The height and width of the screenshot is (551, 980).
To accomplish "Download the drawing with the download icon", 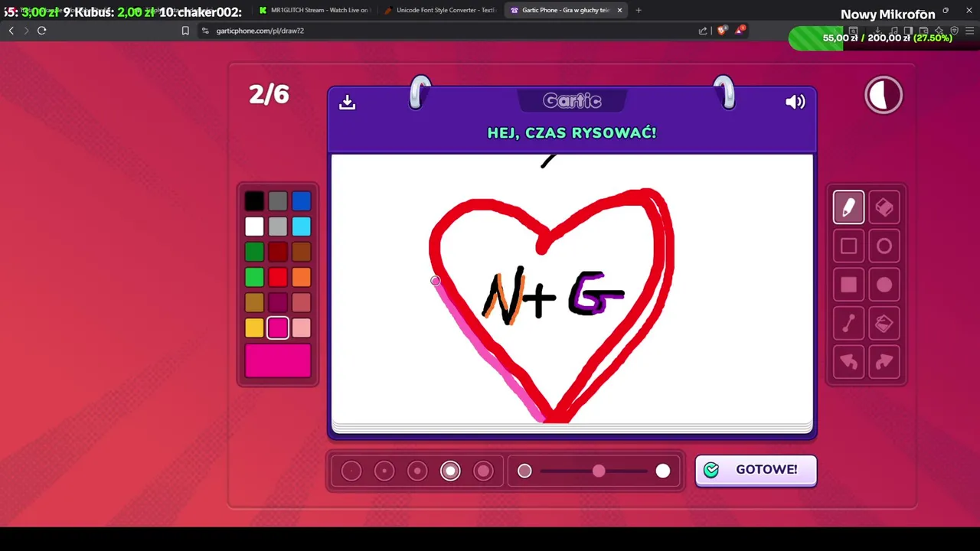I will [x=348, y=102].
